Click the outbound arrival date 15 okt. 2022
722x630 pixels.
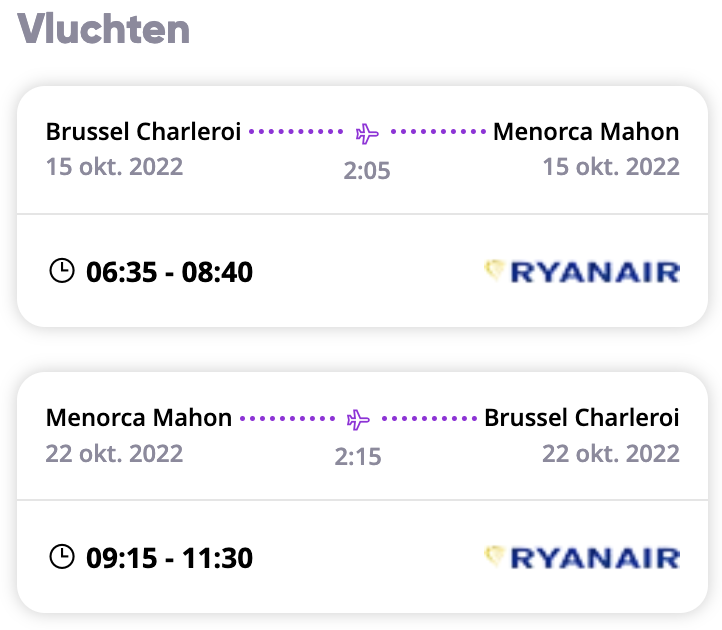pyautogui.click(x=611, y=167)
